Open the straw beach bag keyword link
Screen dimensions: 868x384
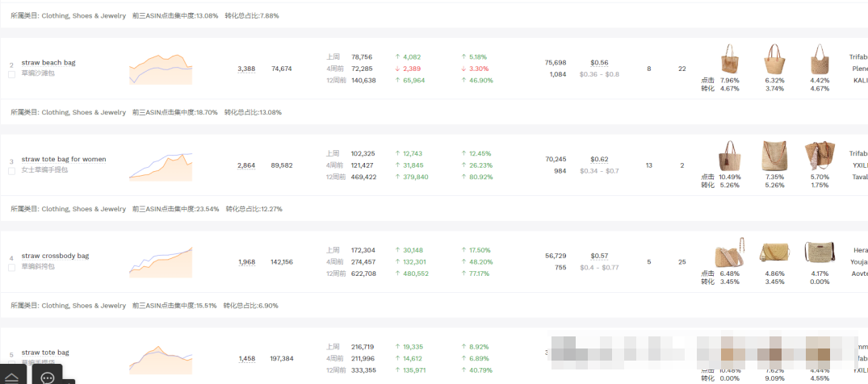48,63
